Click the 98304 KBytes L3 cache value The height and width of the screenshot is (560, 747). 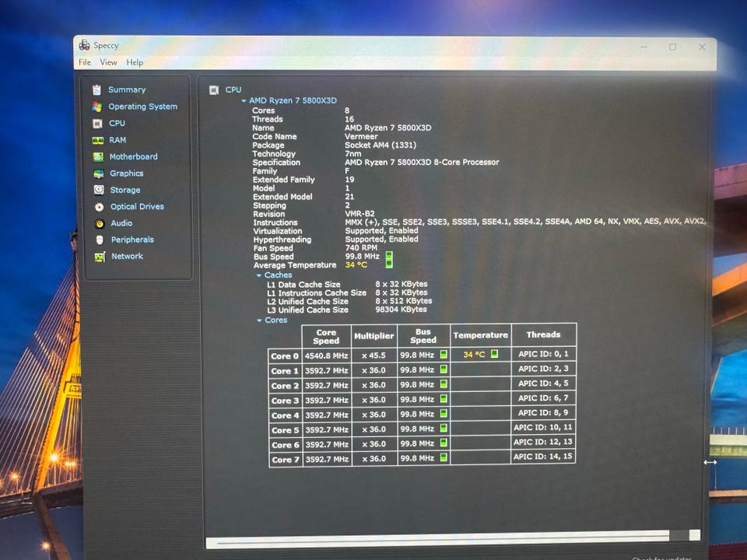pos(401,310)
